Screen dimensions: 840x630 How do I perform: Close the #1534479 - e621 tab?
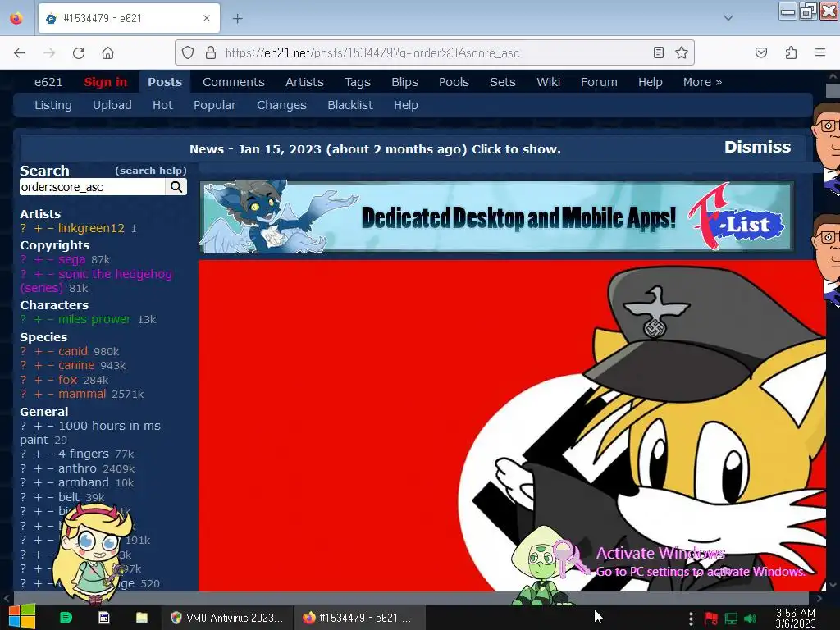(207, 18)
